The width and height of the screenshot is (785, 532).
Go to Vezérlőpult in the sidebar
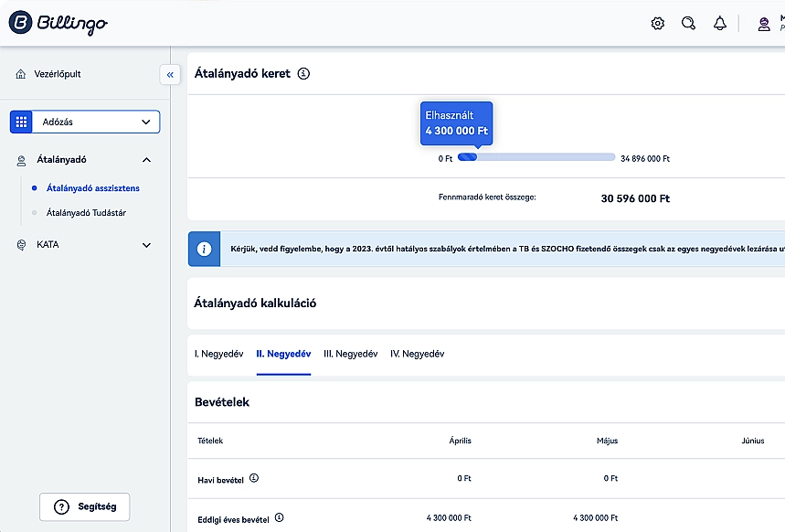(x=58, y=74)
